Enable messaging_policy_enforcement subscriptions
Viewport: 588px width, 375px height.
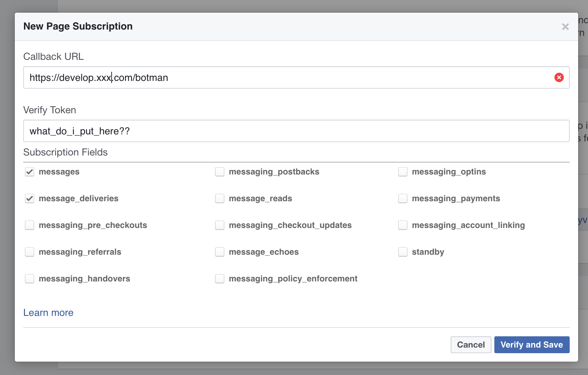tap(220, 279)
